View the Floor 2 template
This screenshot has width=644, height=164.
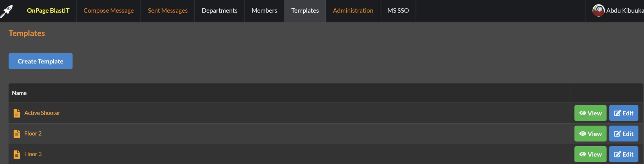[590, 134]
